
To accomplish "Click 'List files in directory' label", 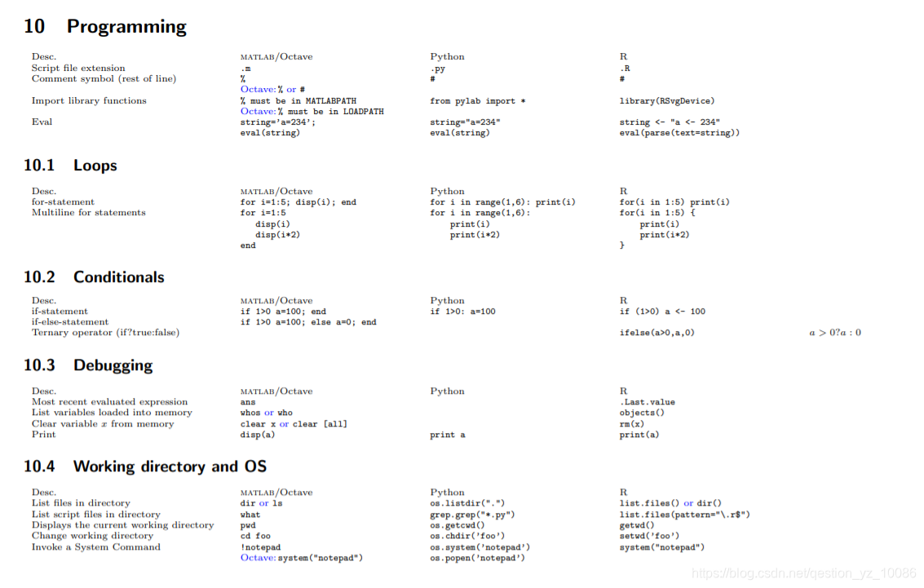I will pyautogui.click(x=81, y=503).
